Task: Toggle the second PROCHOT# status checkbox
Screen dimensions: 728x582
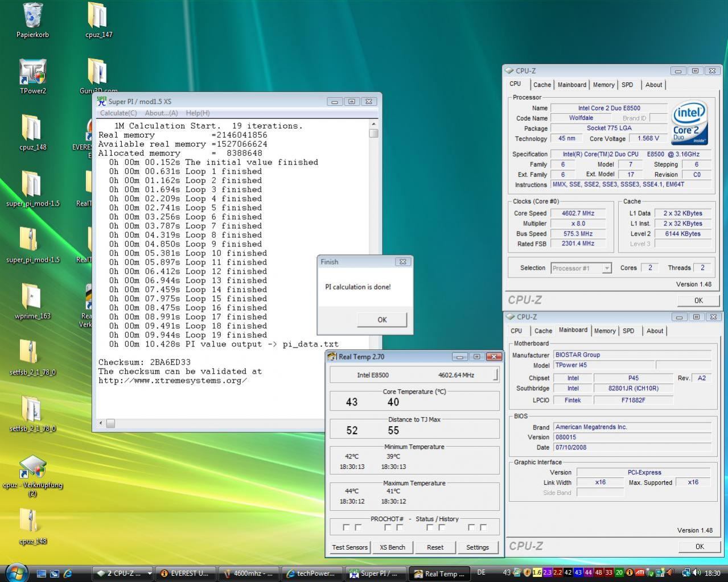Action: [x=358, y=527]
